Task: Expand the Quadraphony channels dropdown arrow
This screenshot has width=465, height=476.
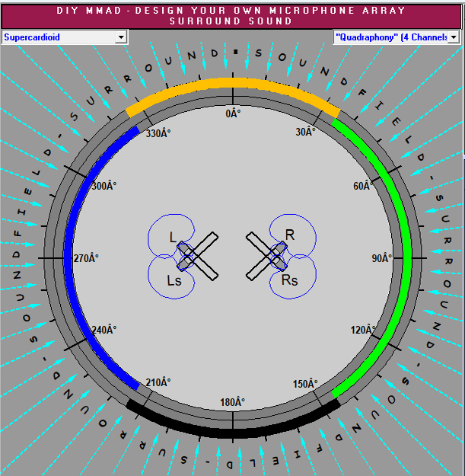Action: click(x=454, y=37)
